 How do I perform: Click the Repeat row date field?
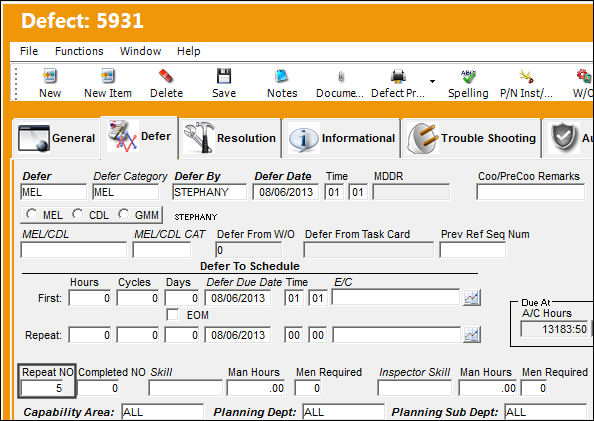[238, 335]
